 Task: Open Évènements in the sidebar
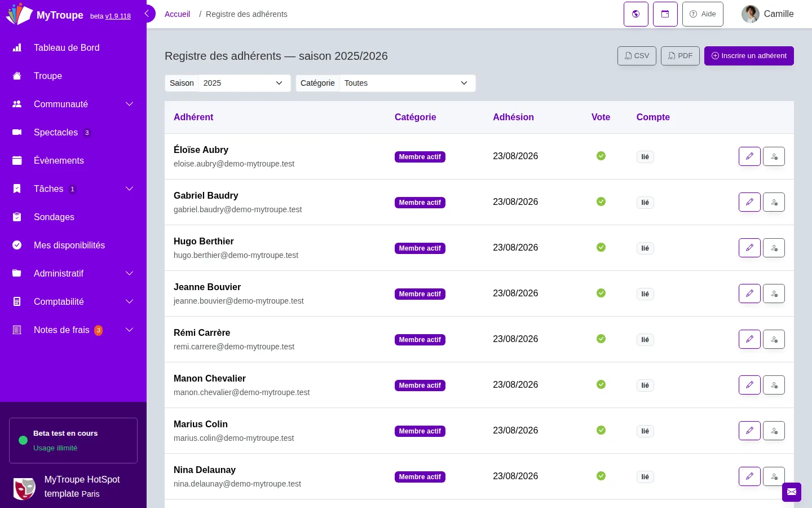(73, 160)
